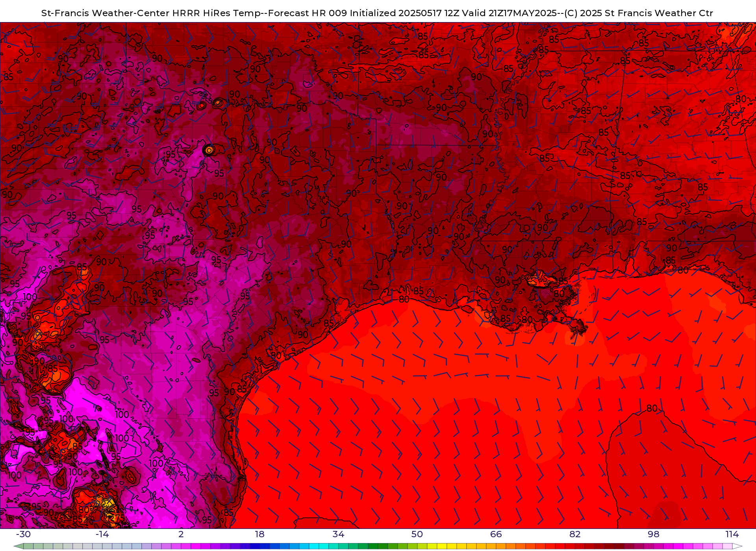Click the green left arrow end of the color scale
Viewport: 756px width, 551px height.
[x=19, y=546]
